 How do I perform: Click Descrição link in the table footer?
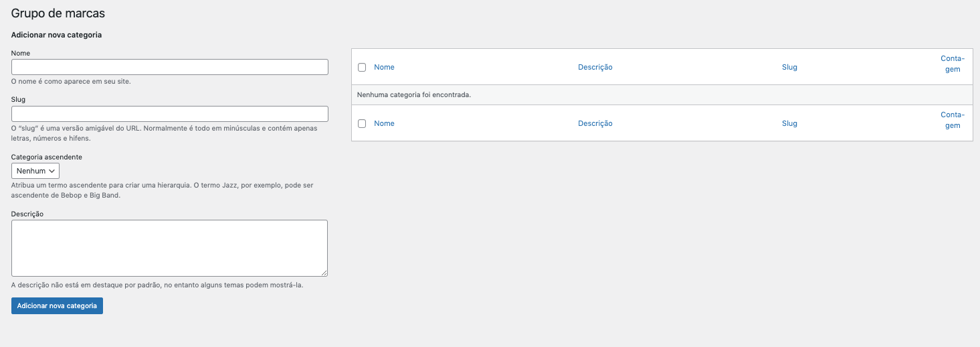pyautogui.click(x=595, y=123)
